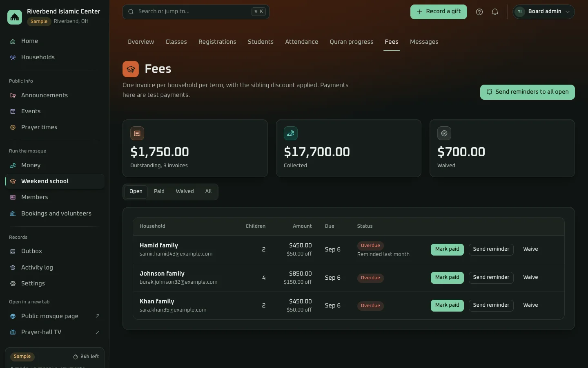Mark the Khan family invoice paid
Screen dimensions: 588x368
[447, 305]
